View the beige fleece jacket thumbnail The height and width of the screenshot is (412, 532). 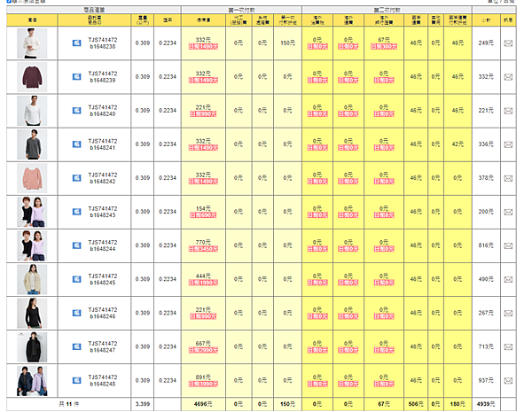32,279
